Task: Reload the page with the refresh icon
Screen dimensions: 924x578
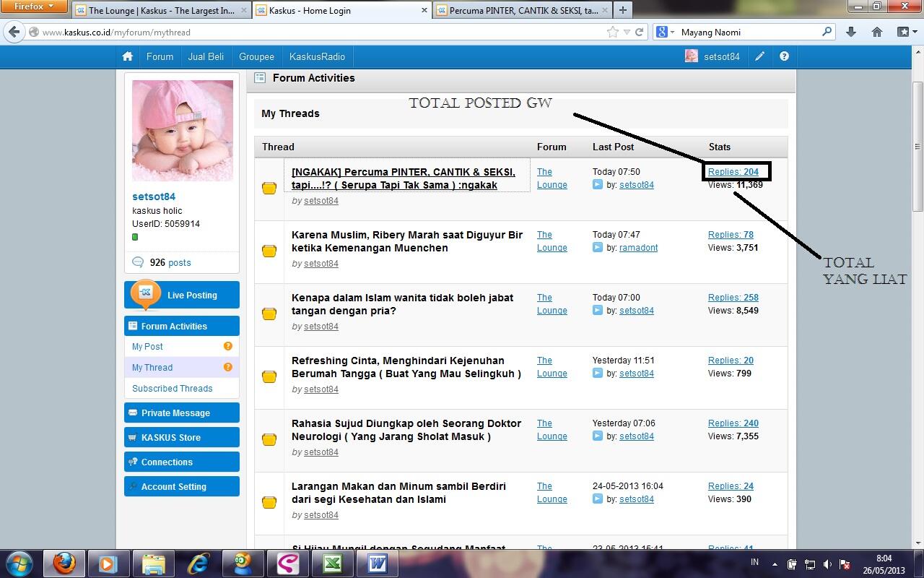Action: coord(639,32)
